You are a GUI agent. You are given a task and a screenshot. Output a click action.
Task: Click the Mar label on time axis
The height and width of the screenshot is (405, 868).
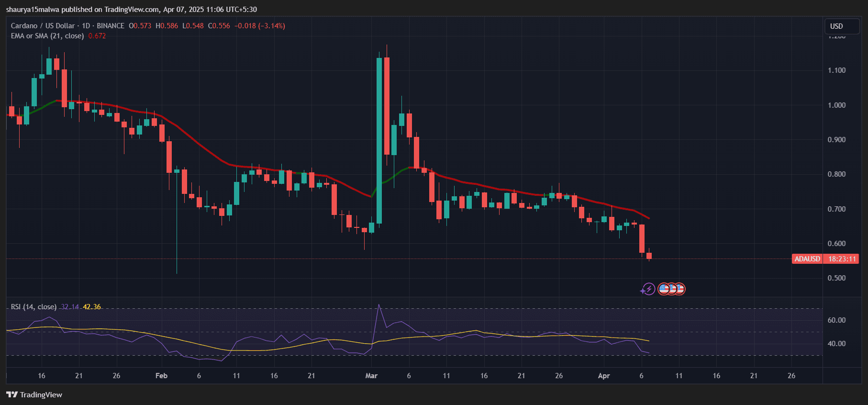pos(371,376)
